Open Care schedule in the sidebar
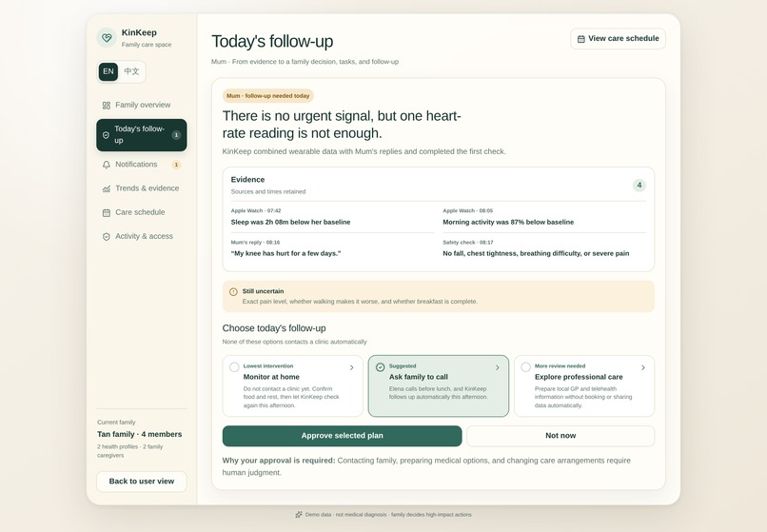This screenshot has height=532, width=767. [x=142, y=212]
